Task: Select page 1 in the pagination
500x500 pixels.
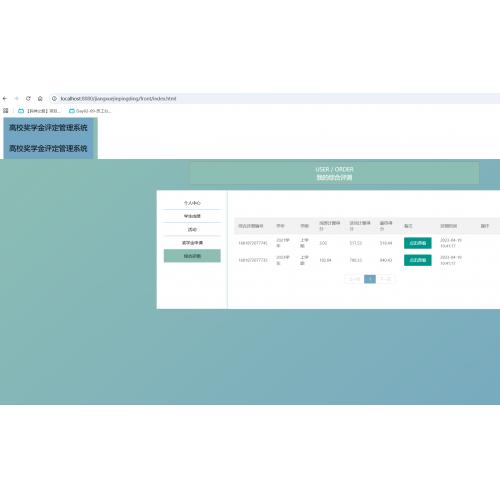Action: click(x=370, y=279)
